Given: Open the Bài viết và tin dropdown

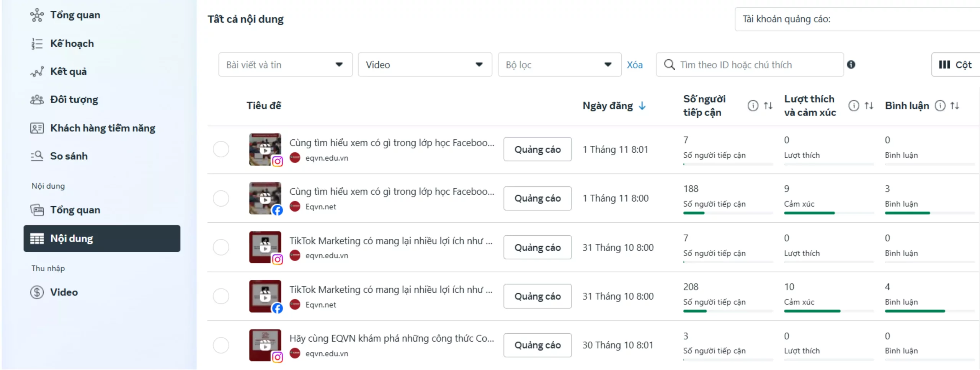Looking at the screenshot, I should click(285, 65).
